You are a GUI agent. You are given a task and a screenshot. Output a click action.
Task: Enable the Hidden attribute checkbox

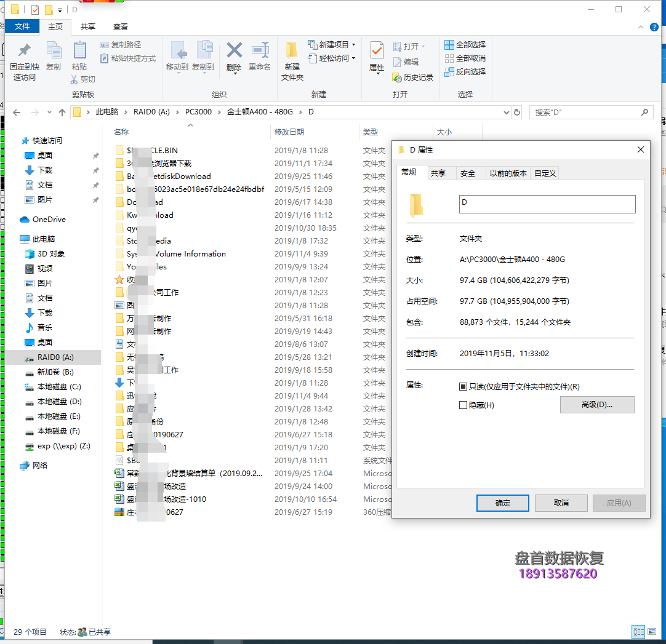tap(463, 405)
